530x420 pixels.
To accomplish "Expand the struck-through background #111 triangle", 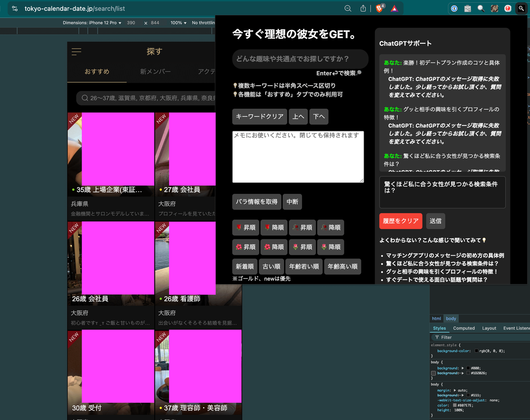I will [x=463, y=395].
